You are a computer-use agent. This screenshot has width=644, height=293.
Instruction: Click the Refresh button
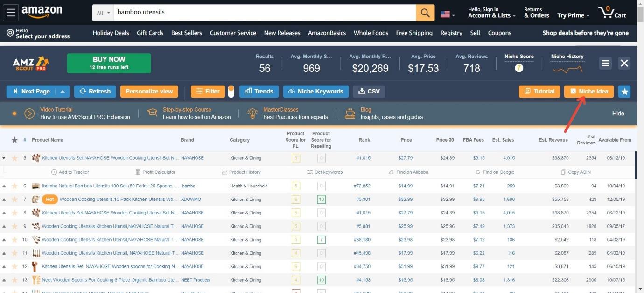click(x=95, y=92)
